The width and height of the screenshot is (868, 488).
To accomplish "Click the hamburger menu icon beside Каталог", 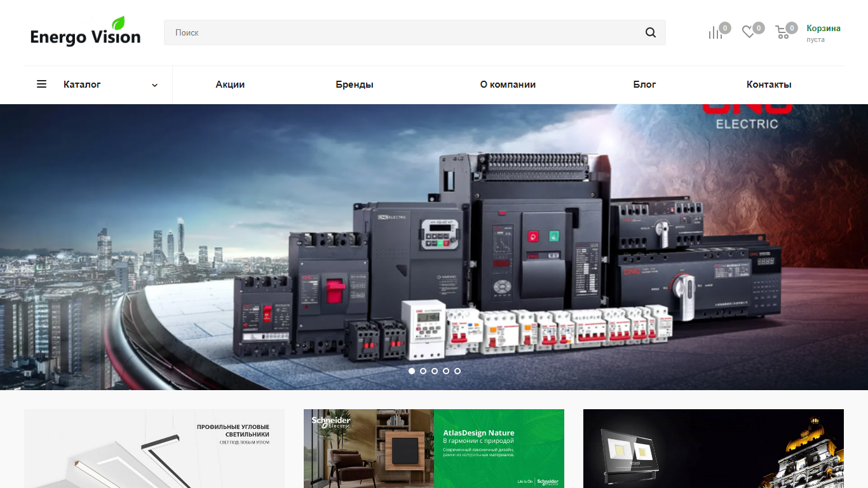I will pos(41,84).
